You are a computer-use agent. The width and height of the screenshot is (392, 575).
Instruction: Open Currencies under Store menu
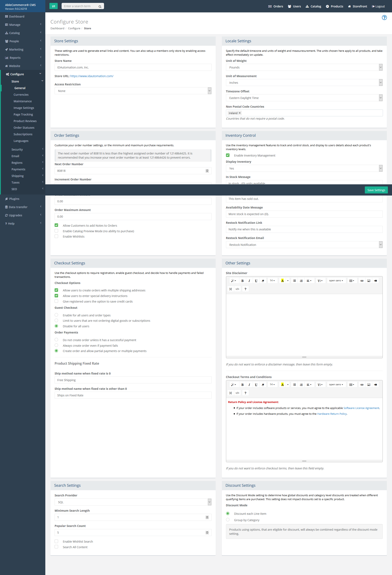click(21, 94)
